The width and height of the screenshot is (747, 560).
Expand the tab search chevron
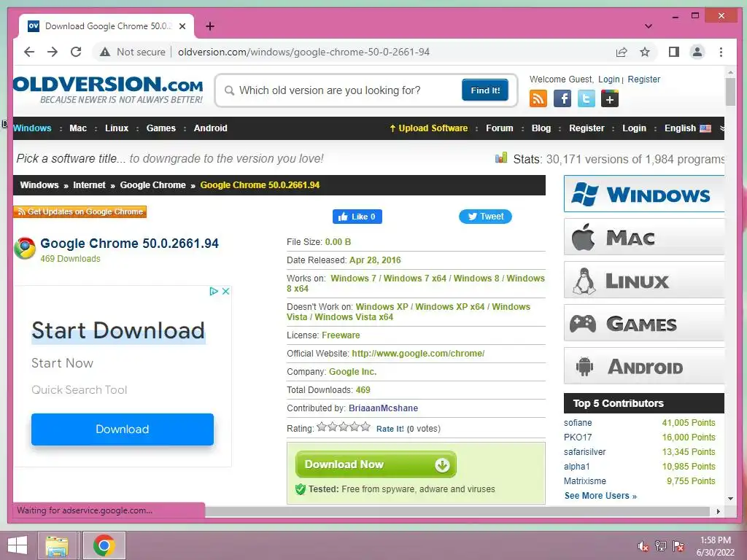(649, 26)
